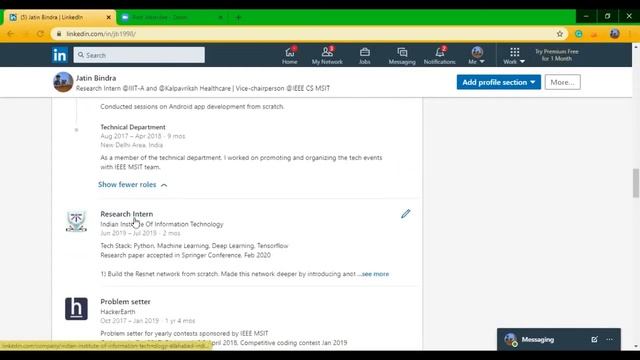The image size is (640, 360).
Task: Click the green extension icon in the Chrome toolbar
Action: [578, 34]
